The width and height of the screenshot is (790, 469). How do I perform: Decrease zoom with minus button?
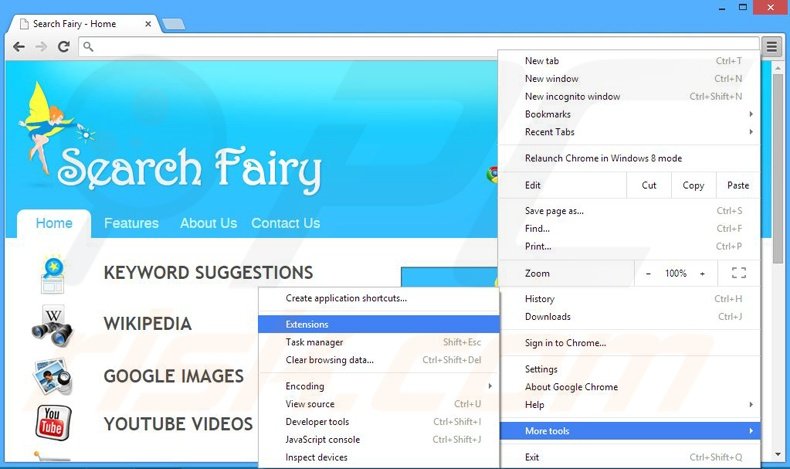(648, 274)
